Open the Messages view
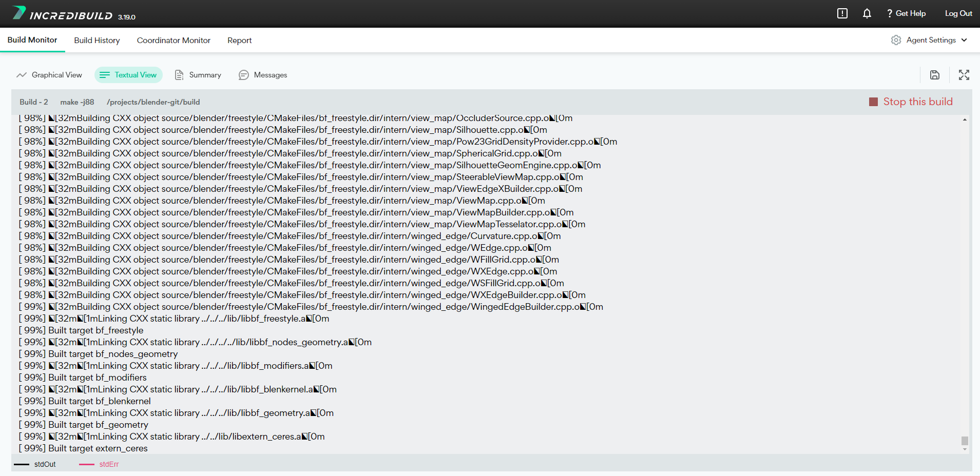 tap(263, 75)
